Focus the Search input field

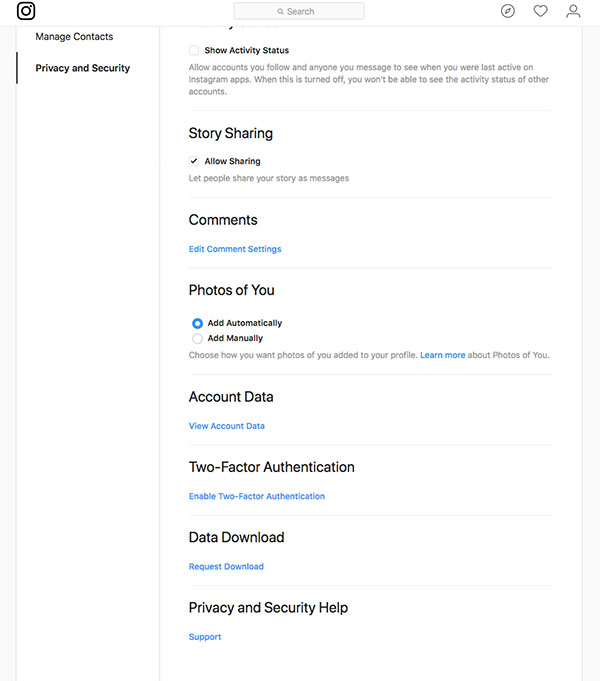299,11
